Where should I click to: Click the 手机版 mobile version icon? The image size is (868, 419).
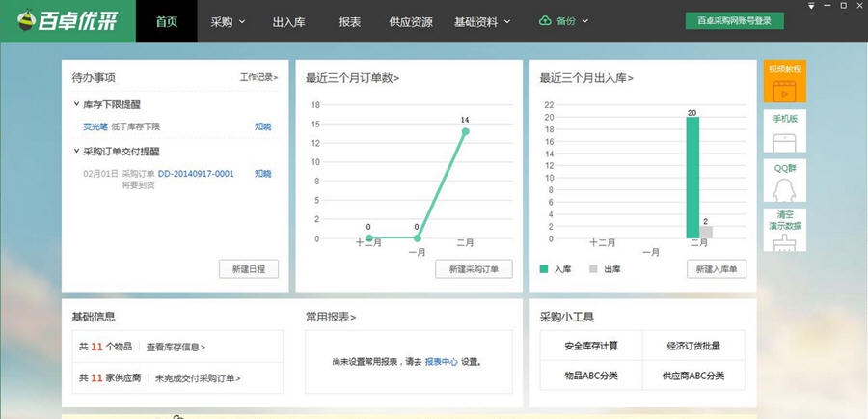pyautogui.click(x=784, y=141)
